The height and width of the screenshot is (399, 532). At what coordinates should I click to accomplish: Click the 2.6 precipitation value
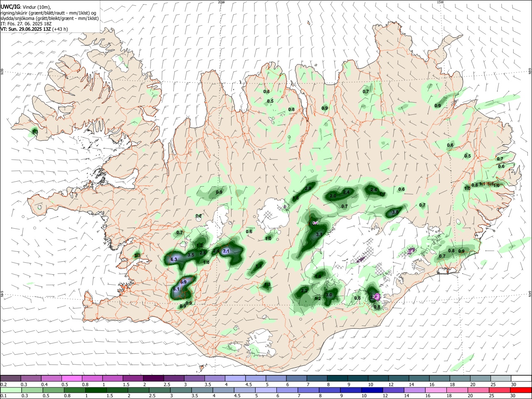[x=203, y=253]
